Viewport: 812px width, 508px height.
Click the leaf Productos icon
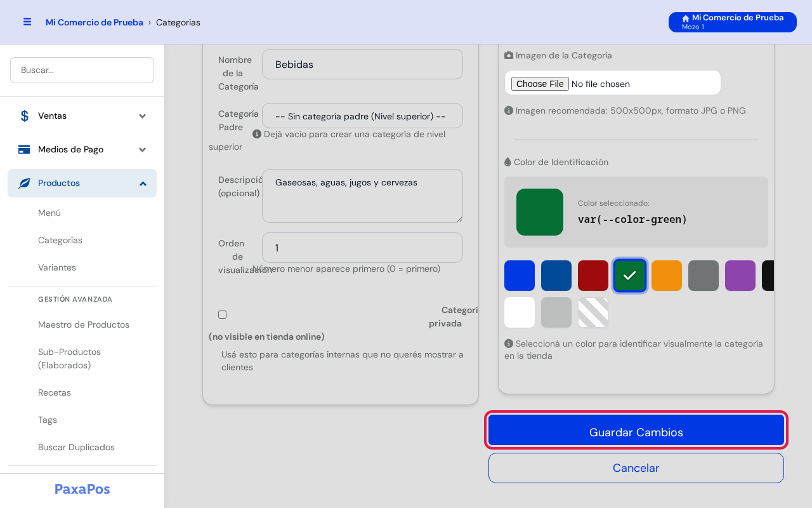(24, 183)
